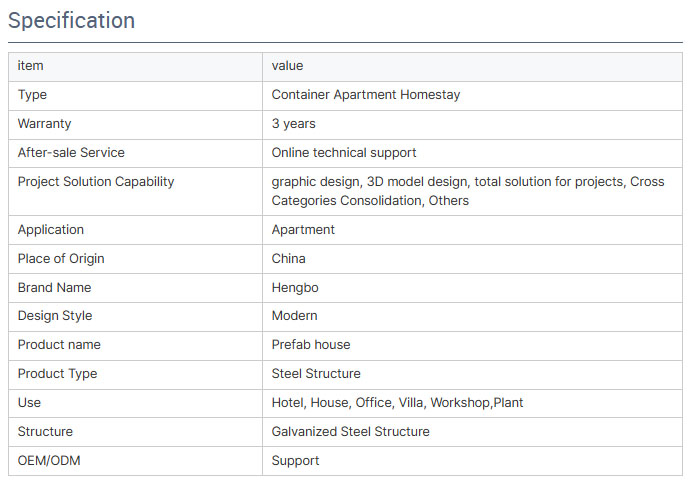Select the 'Modern' design style value

point(294,316)
